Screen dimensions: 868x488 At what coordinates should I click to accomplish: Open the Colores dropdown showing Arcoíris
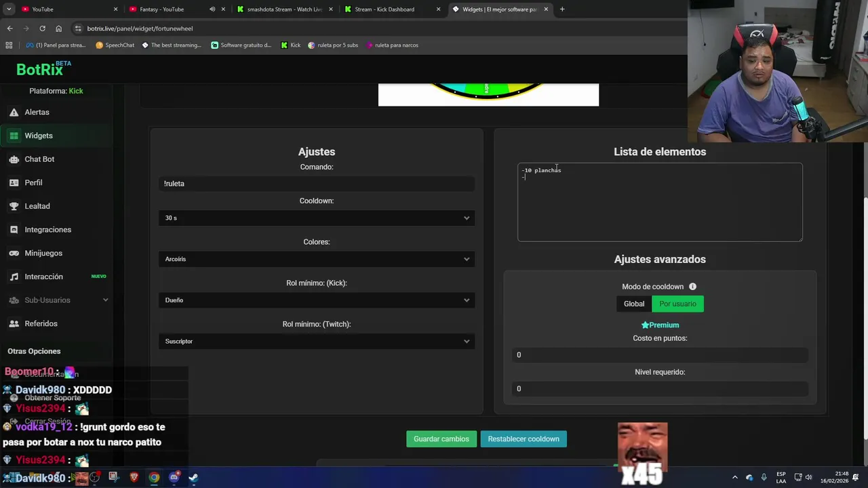(x=317, y=259)
